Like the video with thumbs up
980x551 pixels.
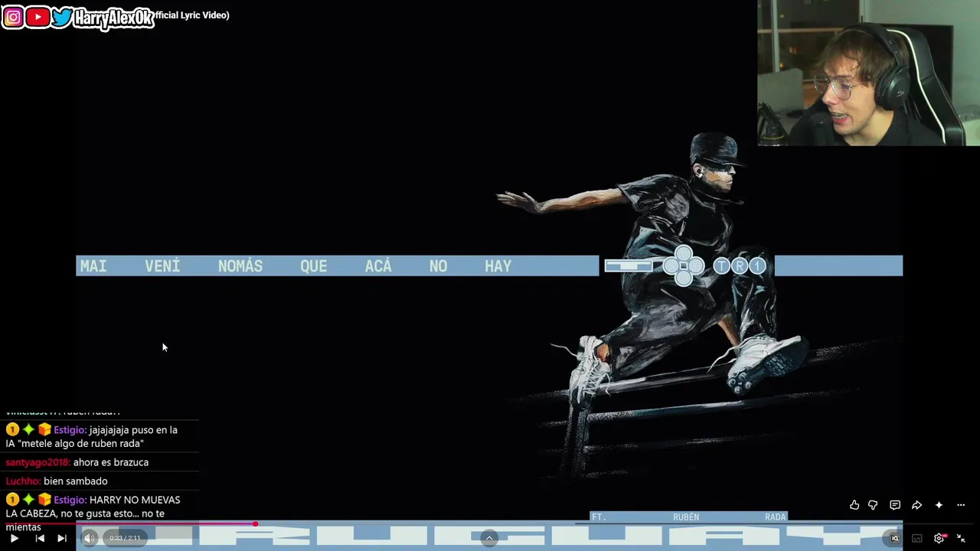(854, 505)
